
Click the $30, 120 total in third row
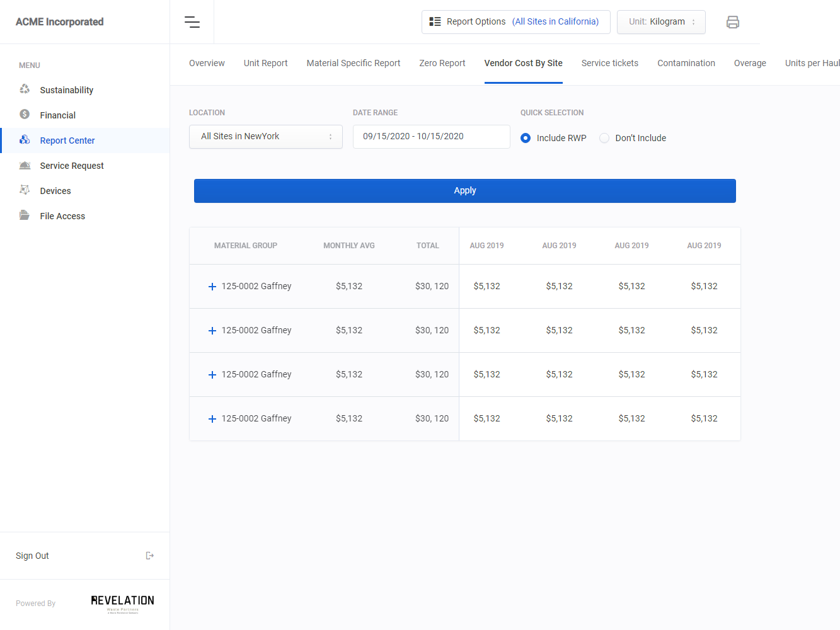pyautogui.click(x=432, y=374)
